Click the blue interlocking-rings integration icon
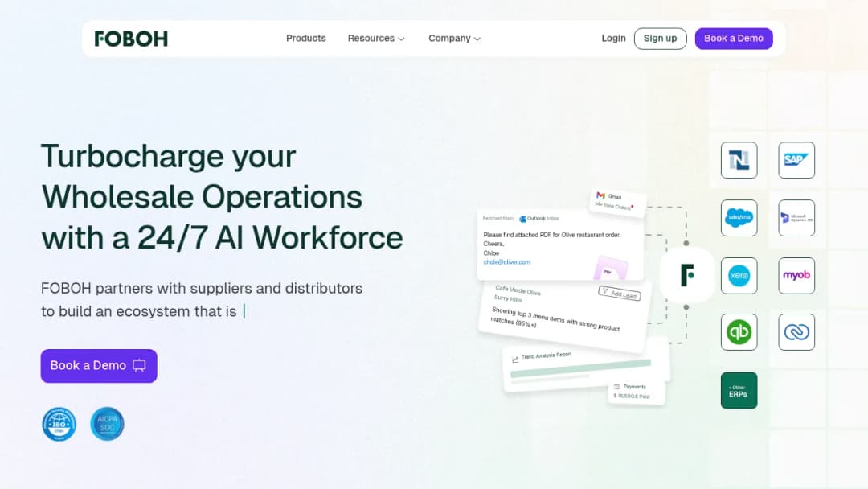This screenshot has height=489, width=868. (796, 332)
